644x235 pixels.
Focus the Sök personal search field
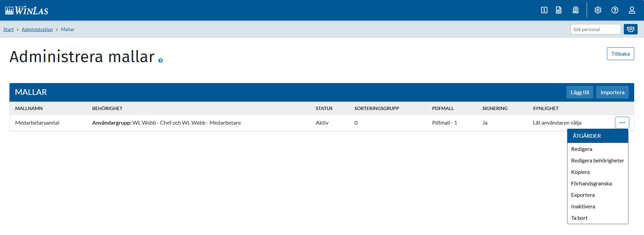[x=595, y=29]
